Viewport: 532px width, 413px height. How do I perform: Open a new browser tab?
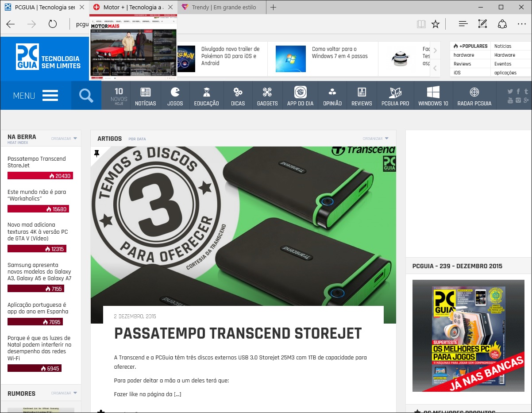[274, 7]
